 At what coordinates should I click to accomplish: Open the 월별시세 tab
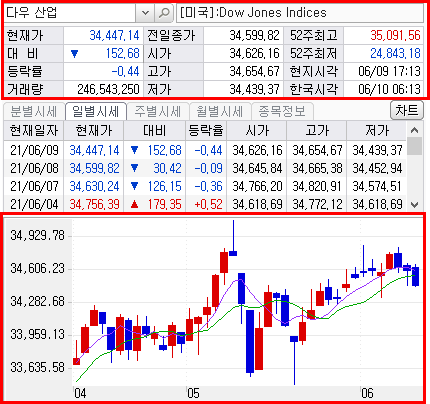220,111
